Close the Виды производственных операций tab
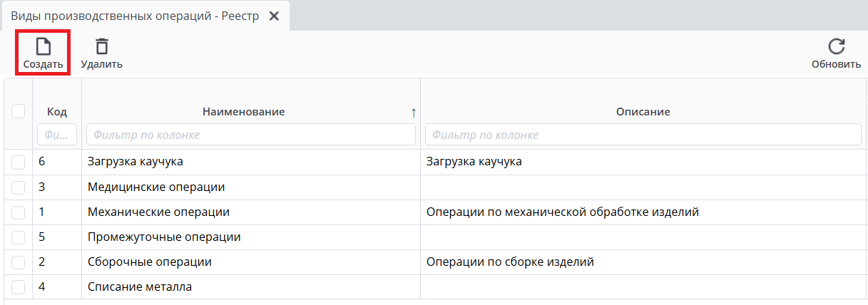The width and height of the screenshot is (868, 305). click(274, 16)
